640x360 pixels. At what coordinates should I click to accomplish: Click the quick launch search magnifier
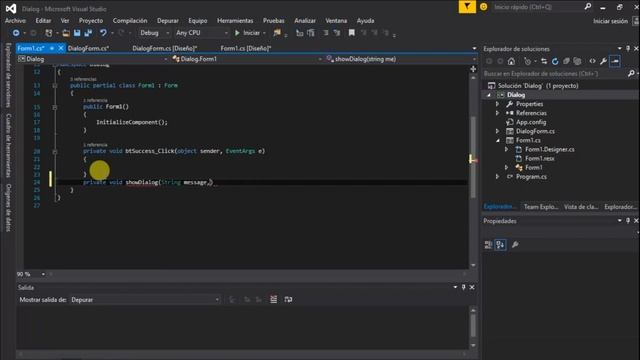(x=588, y=7)
